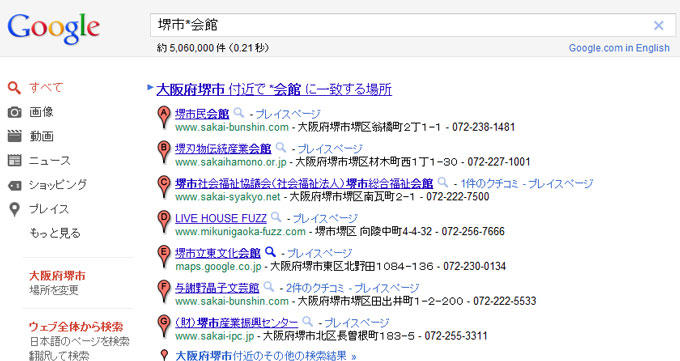Open 1件のクチコミ review link

(489, 184)
